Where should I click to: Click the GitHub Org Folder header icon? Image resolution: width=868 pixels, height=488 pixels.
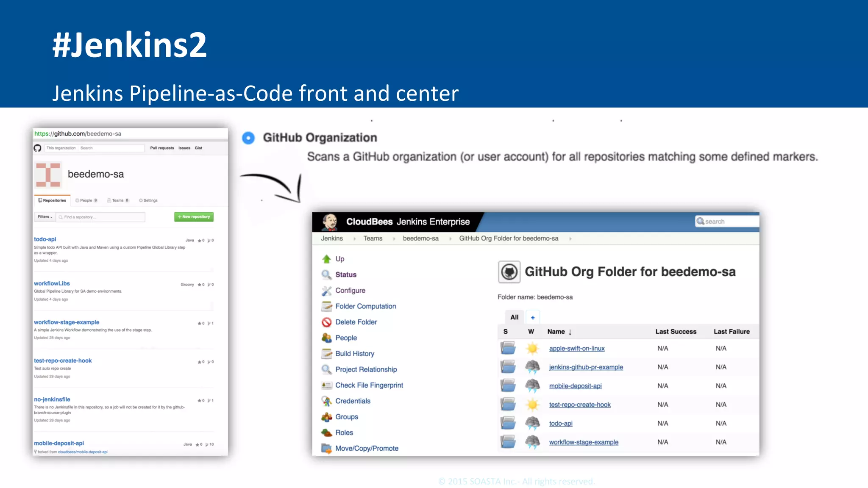pos(509,272)
